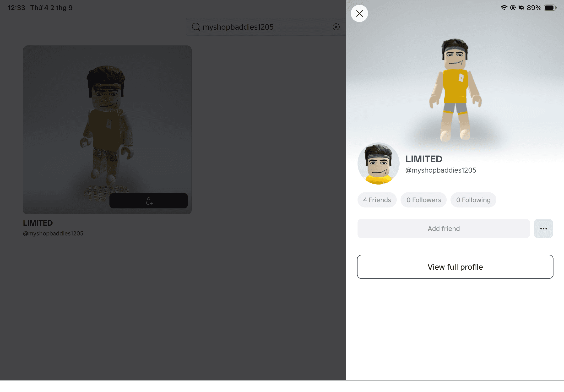
Task: Open View full profile
Action: (455, 267)
